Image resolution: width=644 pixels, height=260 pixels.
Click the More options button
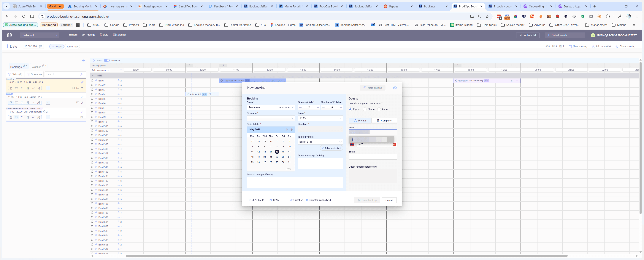(x=372, y=88)
